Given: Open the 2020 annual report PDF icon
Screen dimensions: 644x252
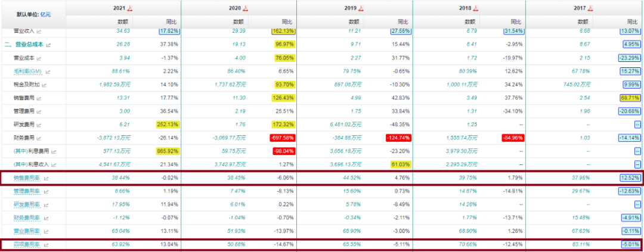Looking at the screenshot, I should tap(245, 8).
